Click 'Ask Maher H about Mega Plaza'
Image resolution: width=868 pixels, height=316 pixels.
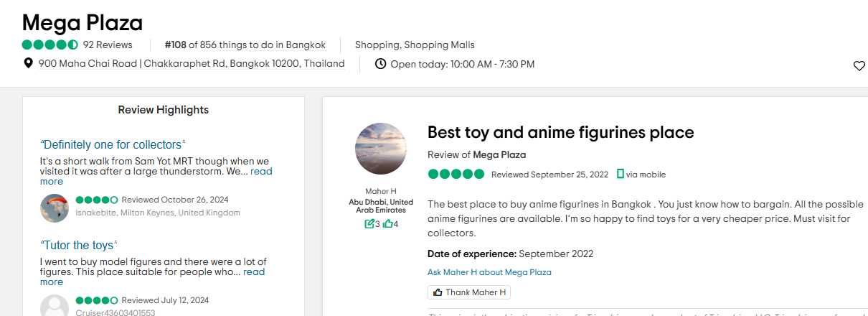pyautogui.click(x=489, y=272)
